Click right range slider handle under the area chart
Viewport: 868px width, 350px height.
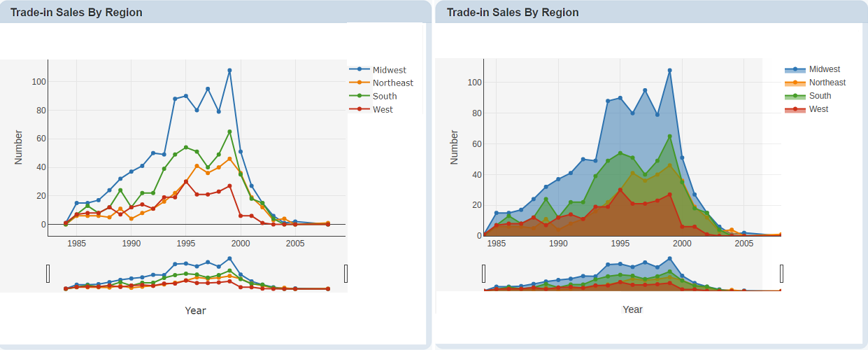click(781, 274)
